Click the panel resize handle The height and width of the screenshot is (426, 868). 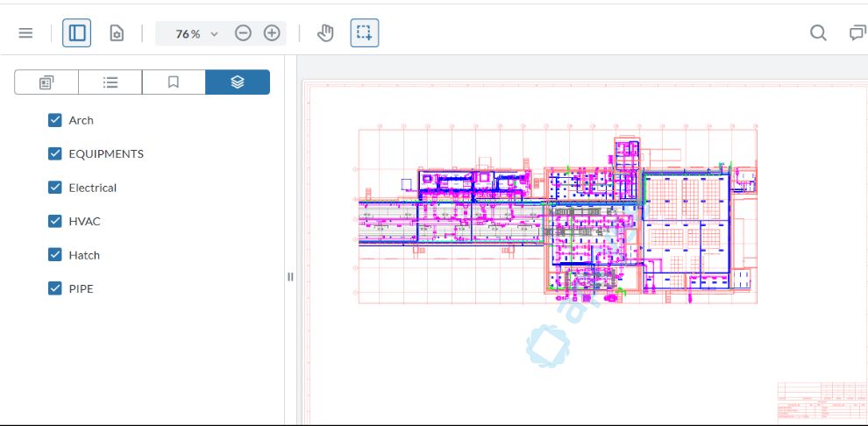click(290, 277)
